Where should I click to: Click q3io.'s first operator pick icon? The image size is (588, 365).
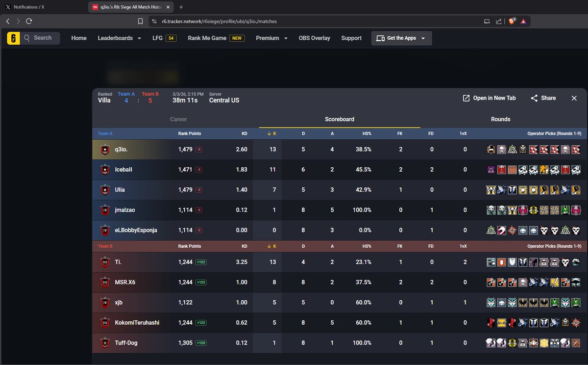click(x=491, y=150)
